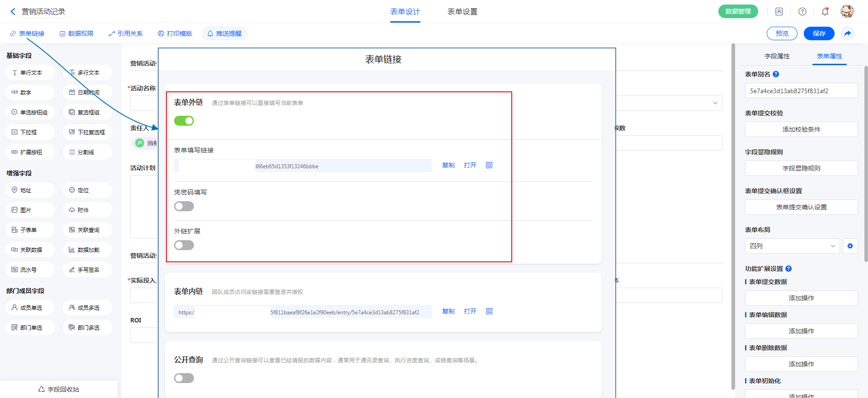Open the dropdown chevron behind the dialog
This screenshot has width=868, height=398.
tap(715, 103)
